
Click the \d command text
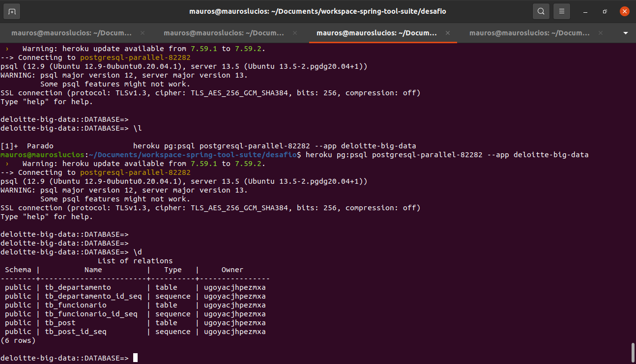(x=138, y=252)
